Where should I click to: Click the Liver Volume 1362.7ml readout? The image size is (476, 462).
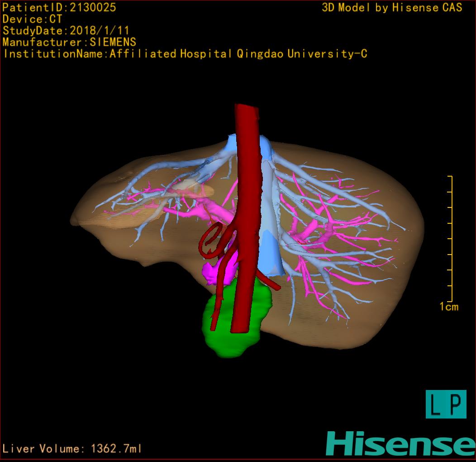[x=72, y=449]
